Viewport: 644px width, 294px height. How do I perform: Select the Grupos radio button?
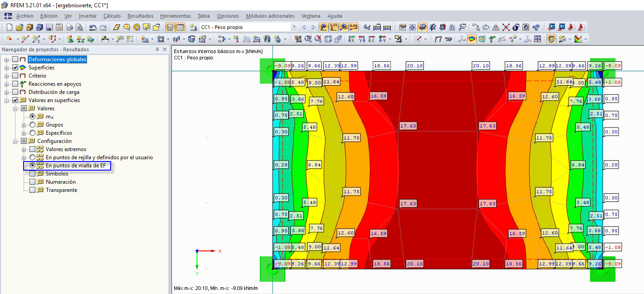point(33,125)
